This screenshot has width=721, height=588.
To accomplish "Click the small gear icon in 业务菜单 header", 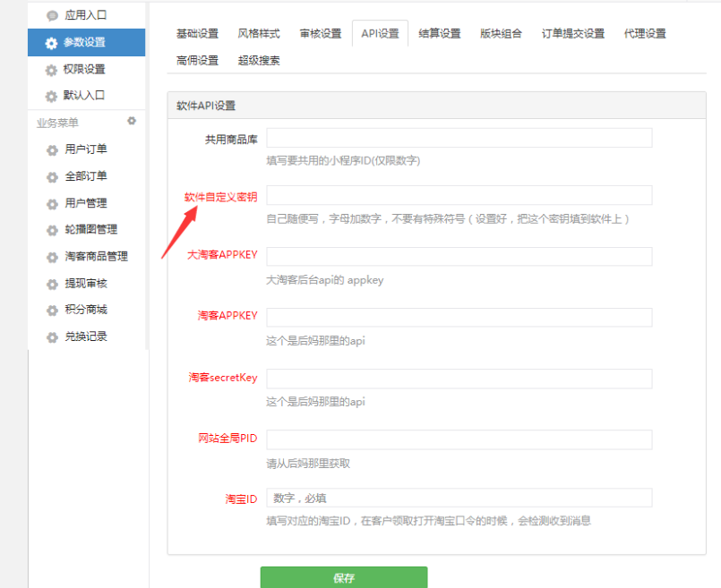I will [x=132, y=121].
